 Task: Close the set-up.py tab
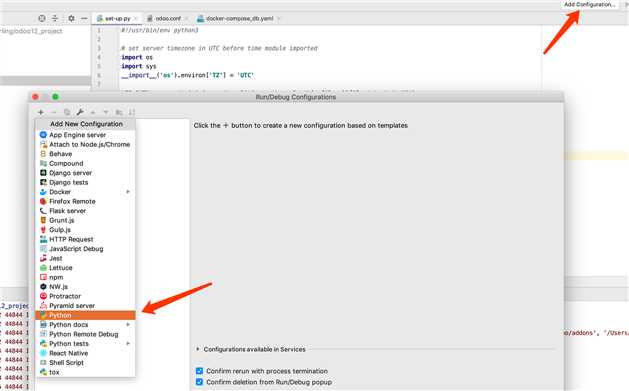tap(136, 18)
